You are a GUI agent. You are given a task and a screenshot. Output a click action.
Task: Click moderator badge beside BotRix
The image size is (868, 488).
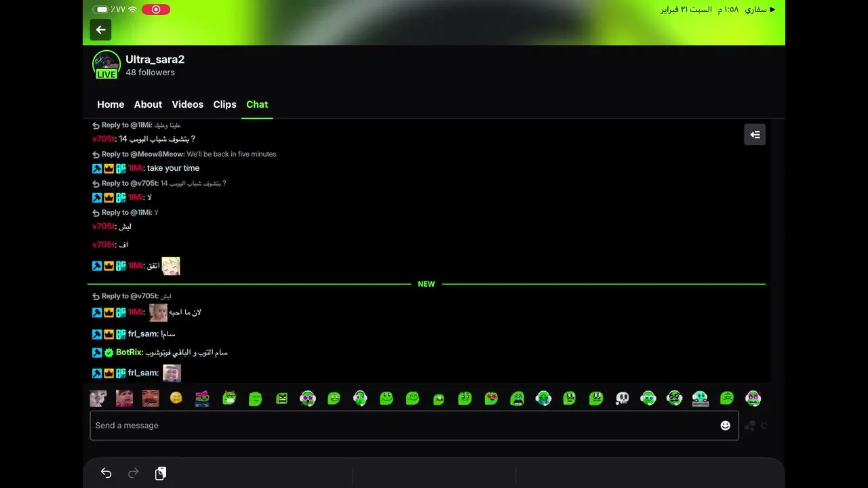pyautogui.click(x=97, y=353)
